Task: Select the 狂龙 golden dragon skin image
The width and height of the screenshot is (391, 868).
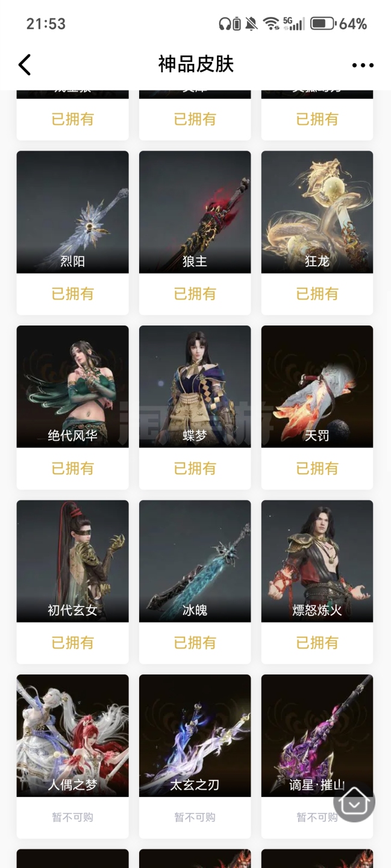Action: 317,212
